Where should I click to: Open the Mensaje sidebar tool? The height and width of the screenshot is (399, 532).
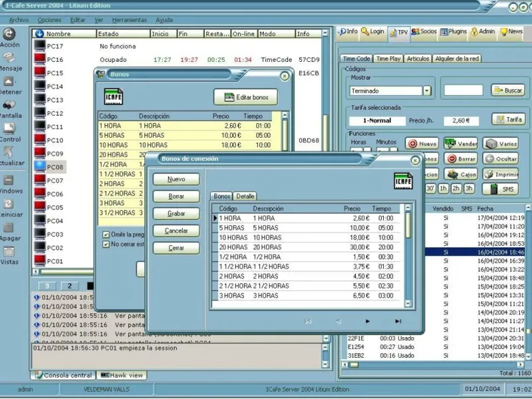click(x=9, y=58)
